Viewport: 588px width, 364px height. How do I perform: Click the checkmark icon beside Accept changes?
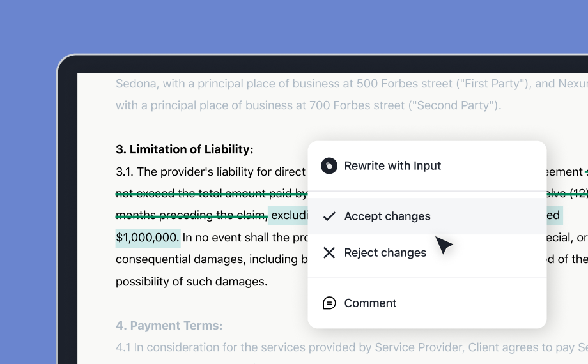(329, 216)
